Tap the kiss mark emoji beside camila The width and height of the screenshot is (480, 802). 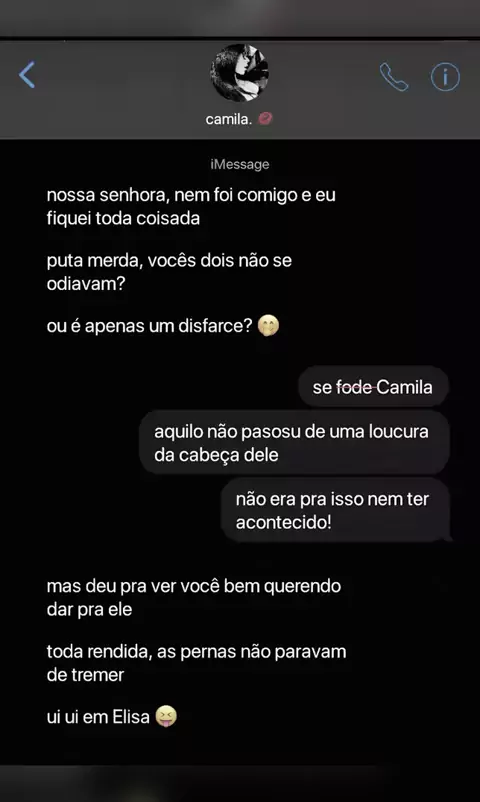(x=265, y=119)
